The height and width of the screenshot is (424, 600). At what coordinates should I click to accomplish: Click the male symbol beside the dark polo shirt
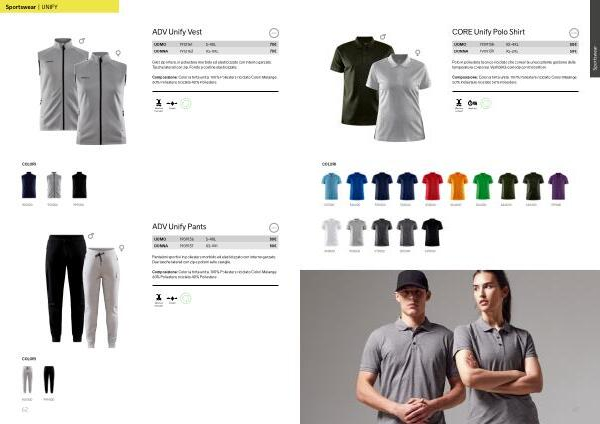click(383, 37)
